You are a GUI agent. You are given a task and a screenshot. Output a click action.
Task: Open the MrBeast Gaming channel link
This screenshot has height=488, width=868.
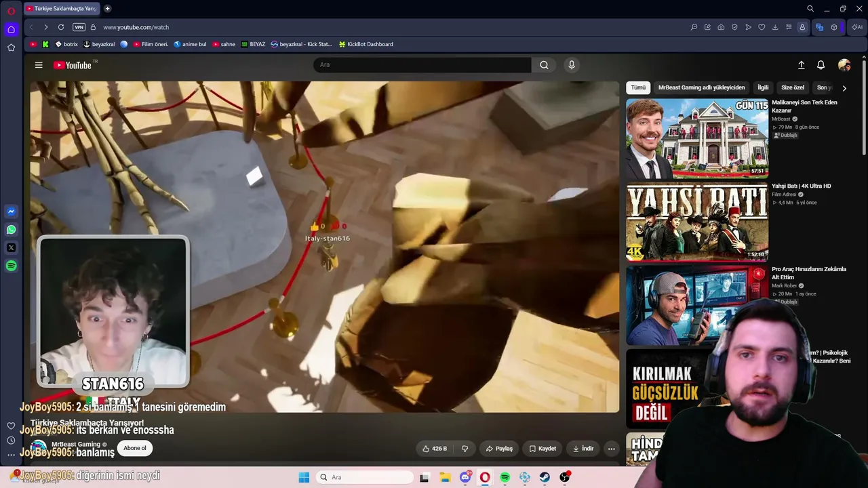76,445
